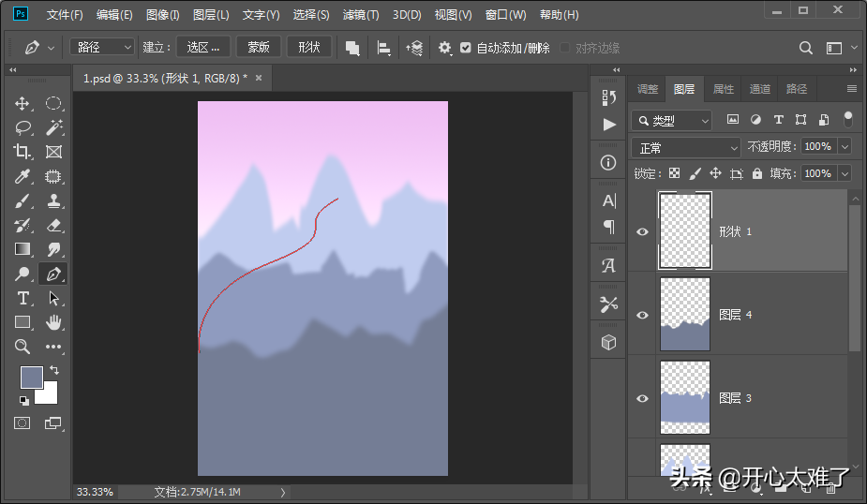867x504 pixels.
Task: Select the Move tool
Action: (22, 103)
